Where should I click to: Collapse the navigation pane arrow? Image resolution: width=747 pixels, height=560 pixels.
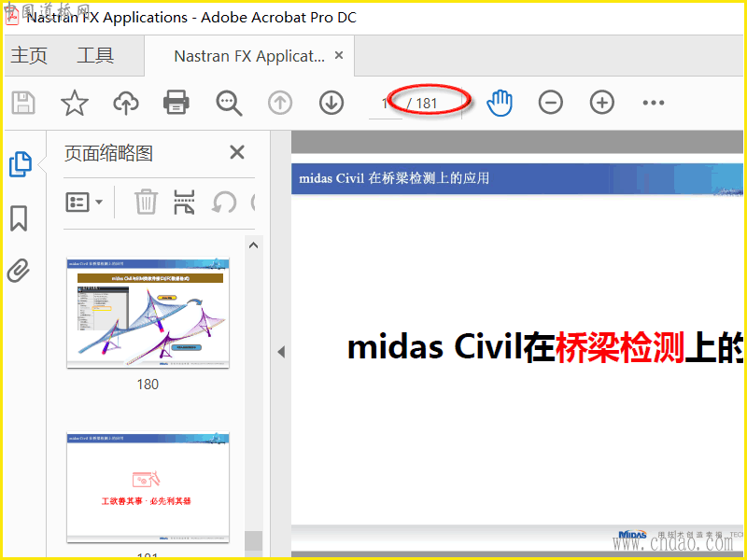click(281, 352)
